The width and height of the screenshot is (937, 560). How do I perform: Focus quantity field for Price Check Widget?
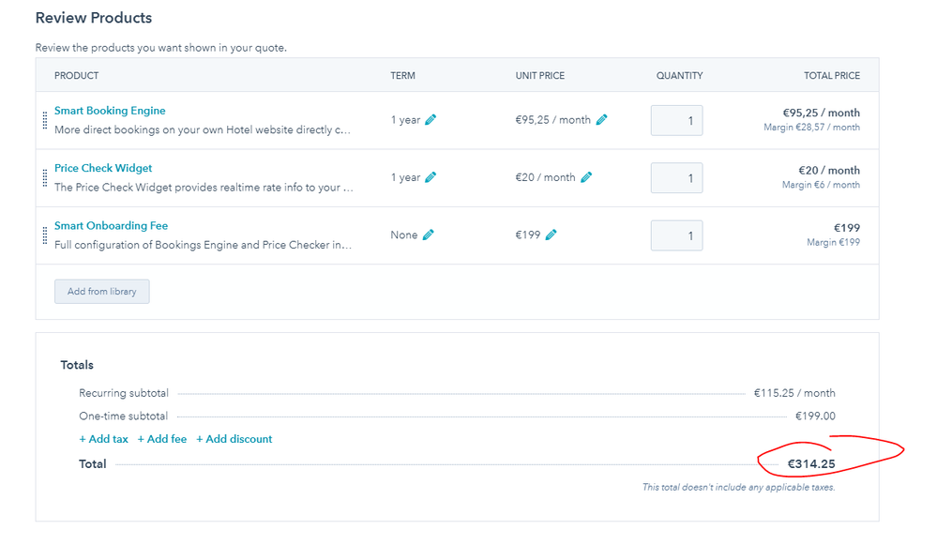pyautogui.click(x=676, y=177)
